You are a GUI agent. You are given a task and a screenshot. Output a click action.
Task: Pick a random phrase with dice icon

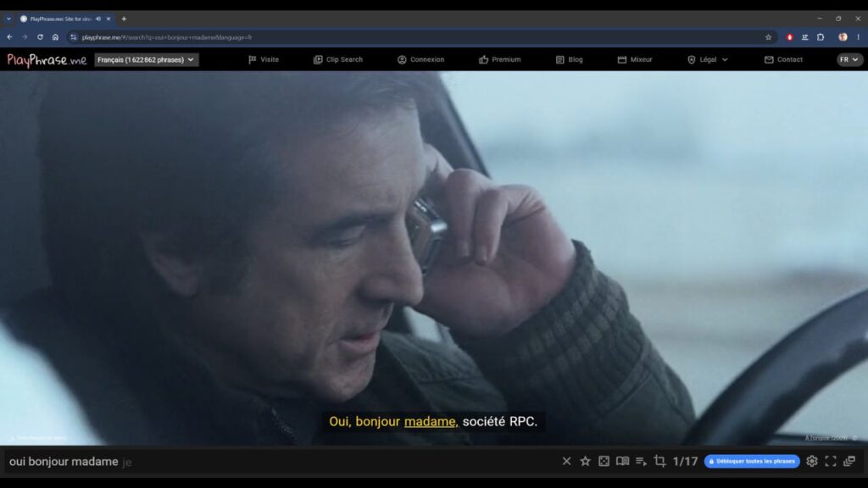tap(604, 461)
